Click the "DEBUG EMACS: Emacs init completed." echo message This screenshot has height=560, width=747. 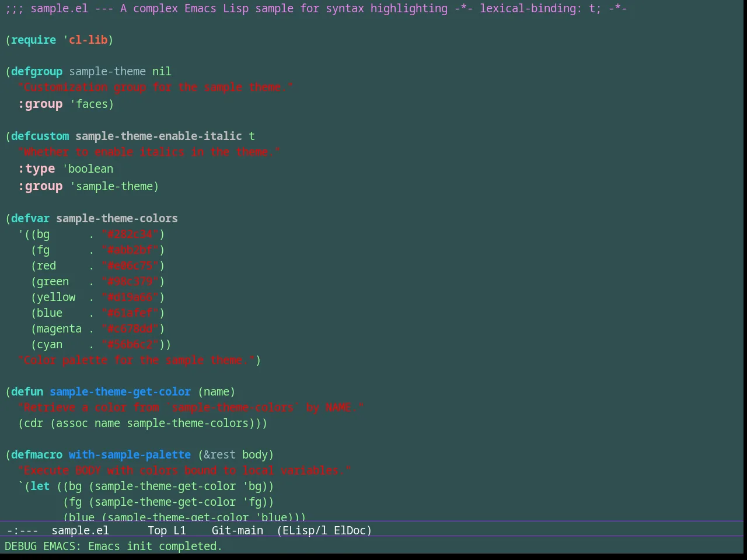click(x=113, y=547)
